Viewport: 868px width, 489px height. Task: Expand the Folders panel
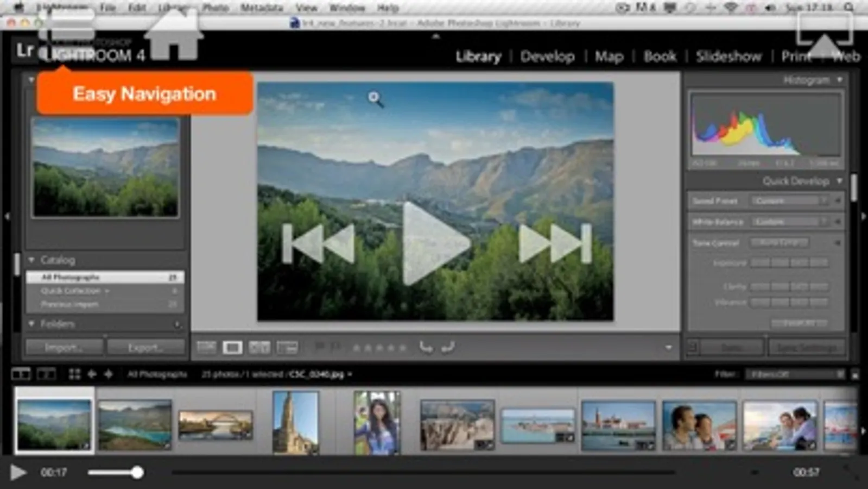pos(31,324)
